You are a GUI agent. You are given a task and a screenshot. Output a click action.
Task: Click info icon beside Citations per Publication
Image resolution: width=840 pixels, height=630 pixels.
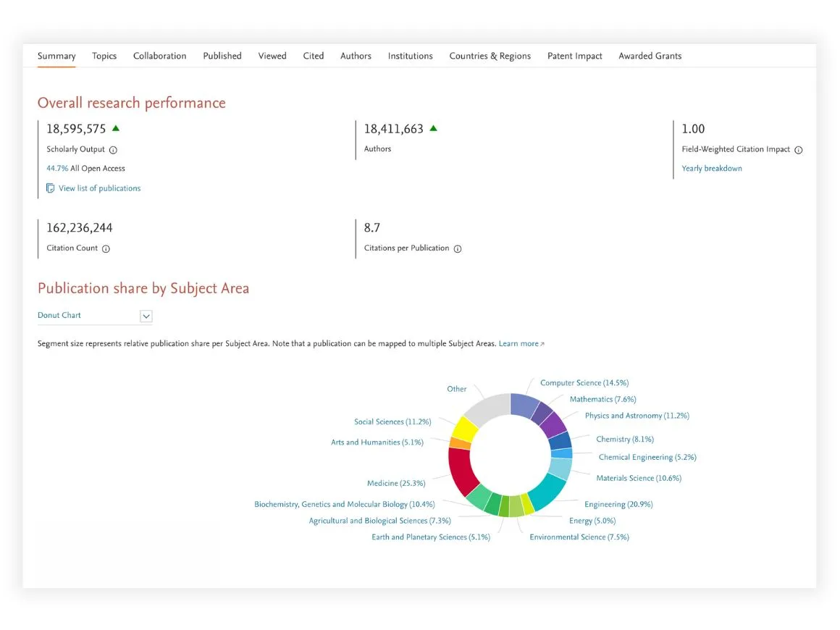(x=458, y=248)
